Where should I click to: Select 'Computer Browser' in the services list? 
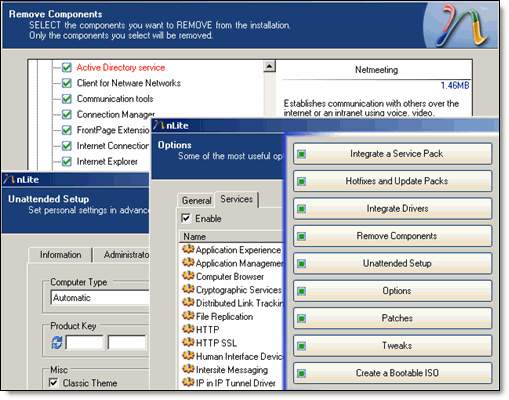click(230, 277)
